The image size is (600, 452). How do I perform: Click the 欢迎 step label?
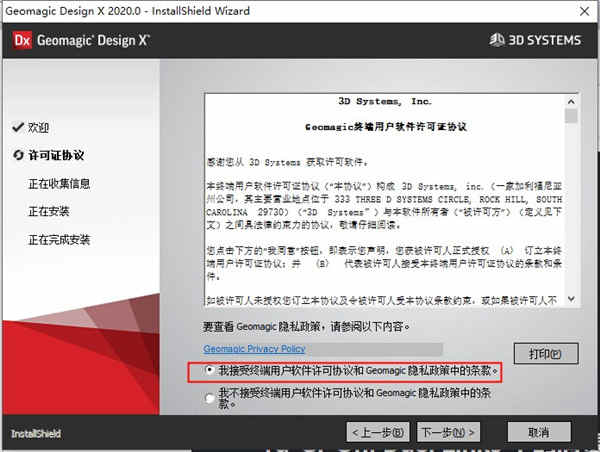click(x=38, y=127)
